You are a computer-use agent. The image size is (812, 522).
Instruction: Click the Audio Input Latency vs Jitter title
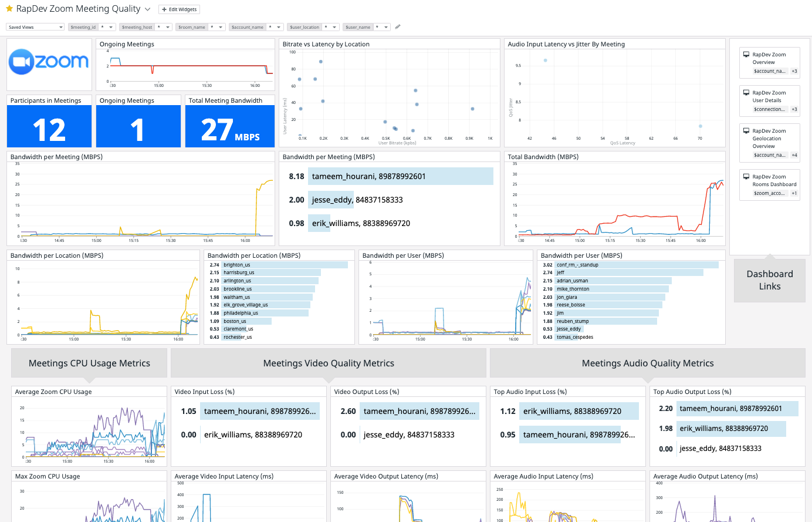click(566, 44)
